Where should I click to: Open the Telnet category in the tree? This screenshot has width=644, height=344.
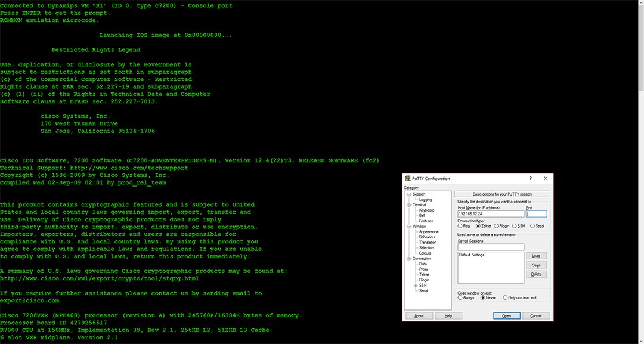(x=424, y=275)
